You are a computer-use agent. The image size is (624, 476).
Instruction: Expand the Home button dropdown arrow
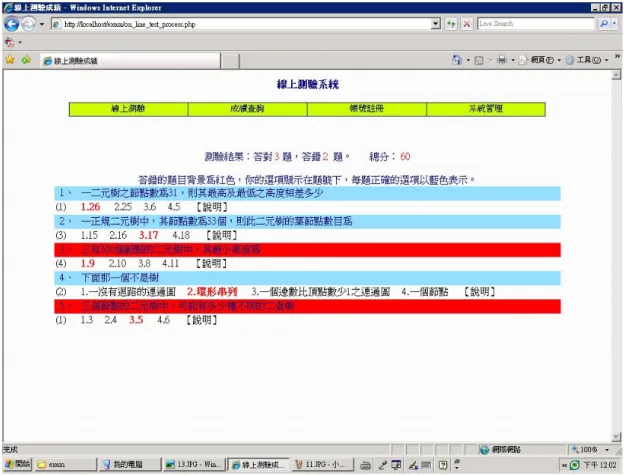click(468, 60)
